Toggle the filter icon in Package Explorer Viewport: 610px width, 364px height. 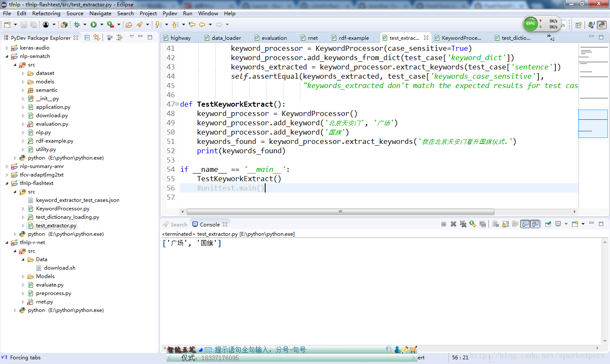119,38
